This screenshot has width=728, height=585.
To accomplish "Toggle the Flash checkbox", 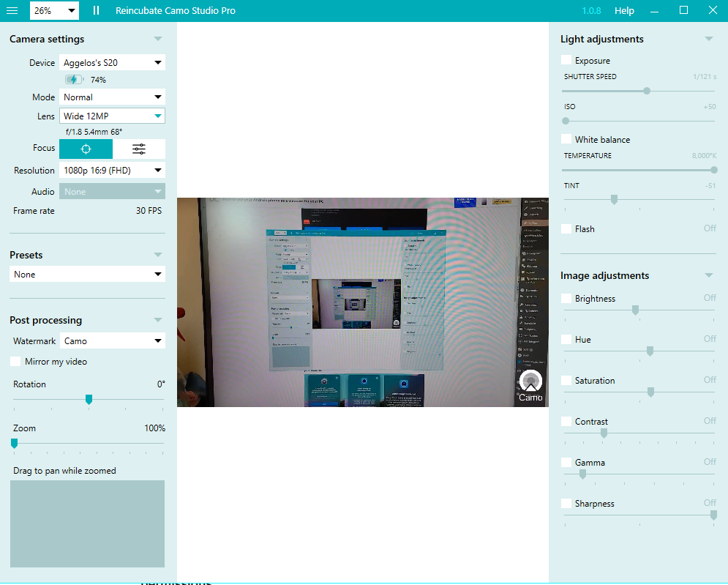I will (x=566, y=228).
